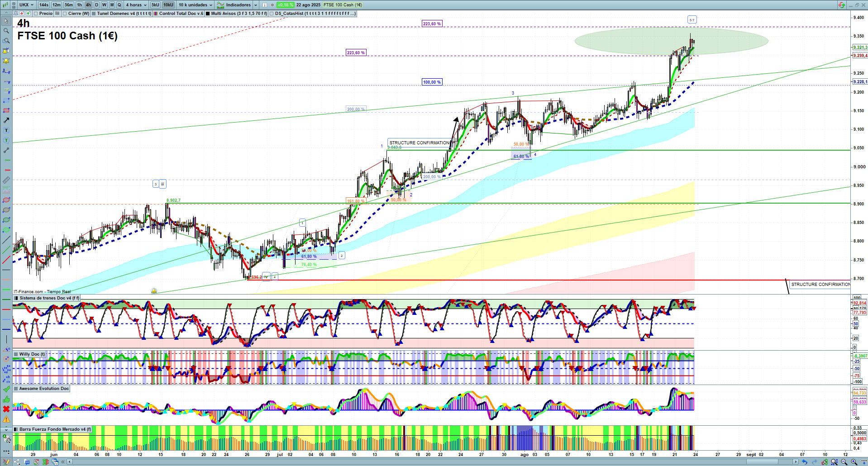Click the Barra Fuerza Fondo Mercado v4 label

(x=55, y=429)
